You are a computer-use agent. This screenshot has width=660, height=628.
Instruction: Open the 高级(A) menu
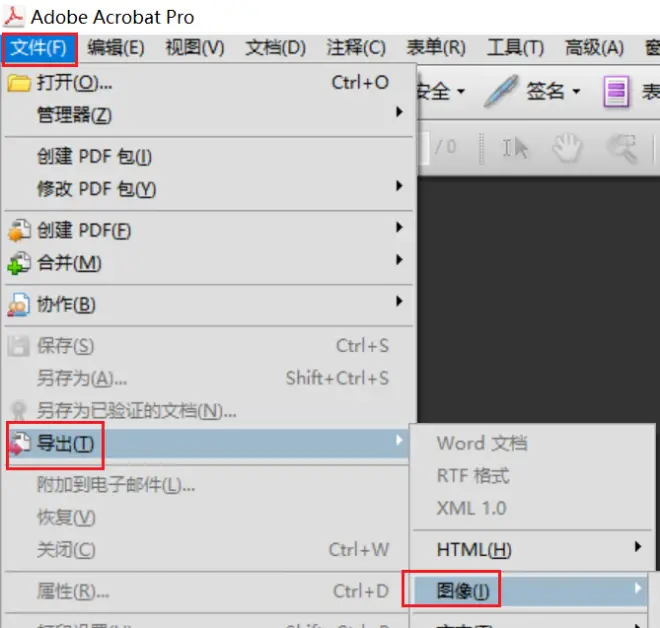coord(594,48)
